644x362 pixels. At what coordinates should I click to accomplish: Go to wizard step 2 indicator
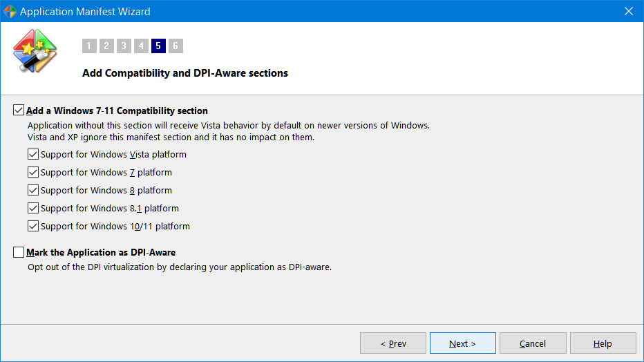point(106,46)
